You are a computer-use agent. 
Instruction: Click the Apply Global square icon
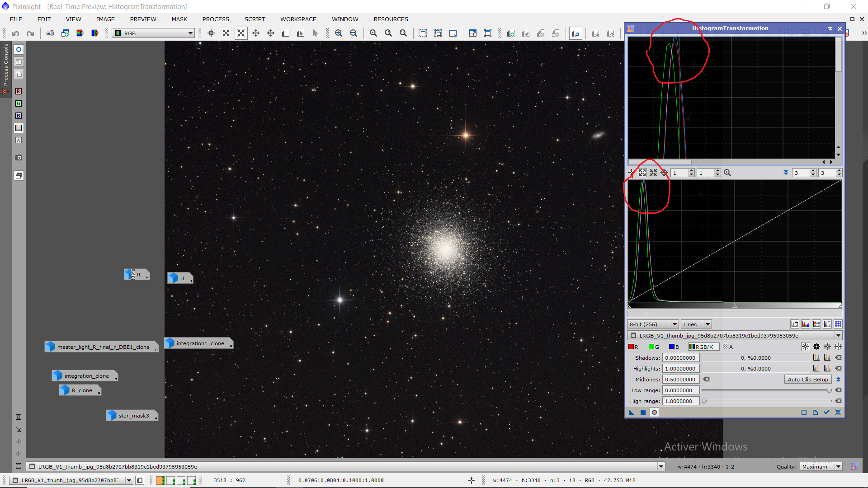coord(643,412)
